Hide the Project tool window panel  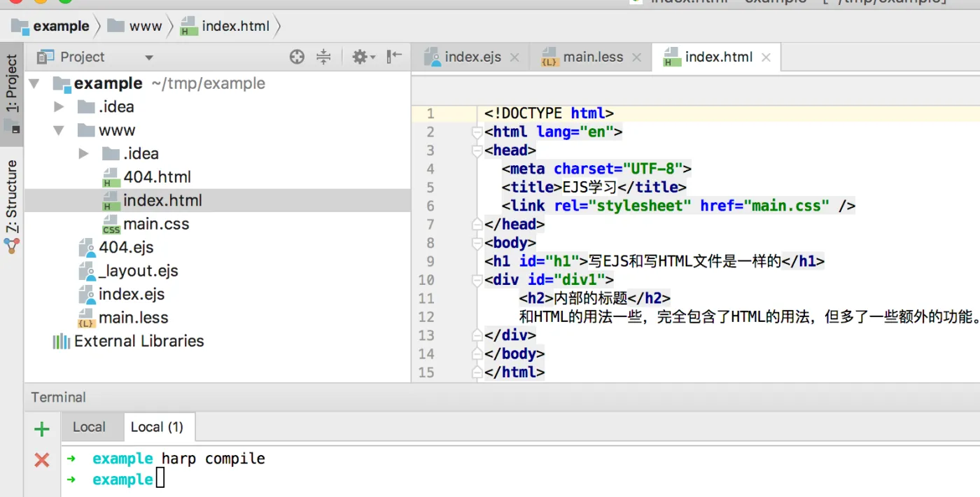(x=395, y=57)
